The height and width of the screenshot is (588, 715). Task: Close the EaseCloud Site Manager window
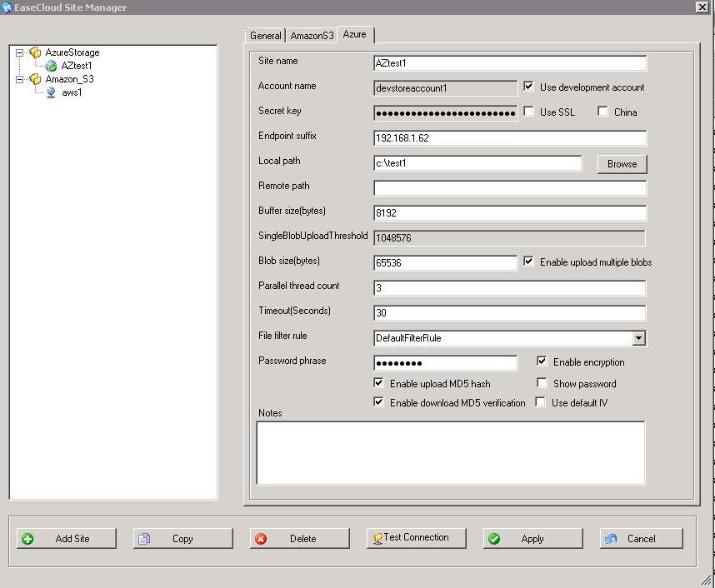tap(702, 7)
